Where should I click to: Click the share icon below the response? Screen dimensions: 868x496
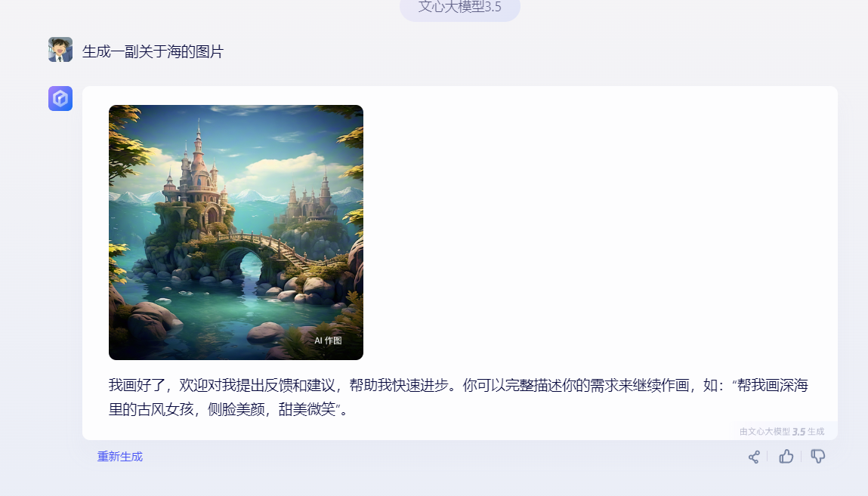[753, 457]
